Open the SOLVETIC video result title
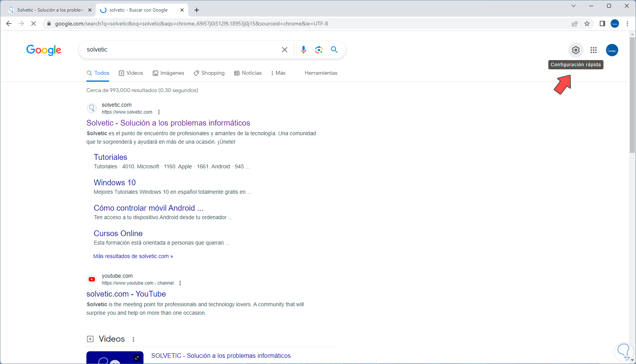636x364 pixels. click(221, 356)
